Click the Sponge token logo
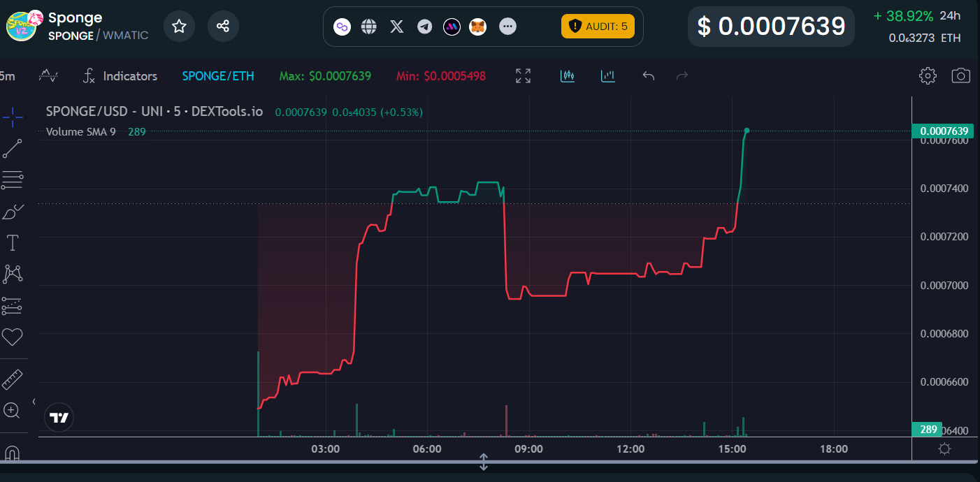The width and height of the screenshot is (980, 482). click(22, 25)
